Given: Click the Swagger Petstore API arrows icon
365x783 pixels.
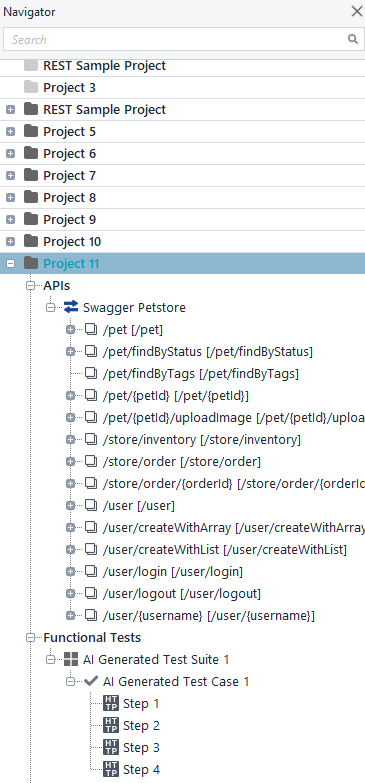Looking at the screenshot, I should (x=71, y=307).
